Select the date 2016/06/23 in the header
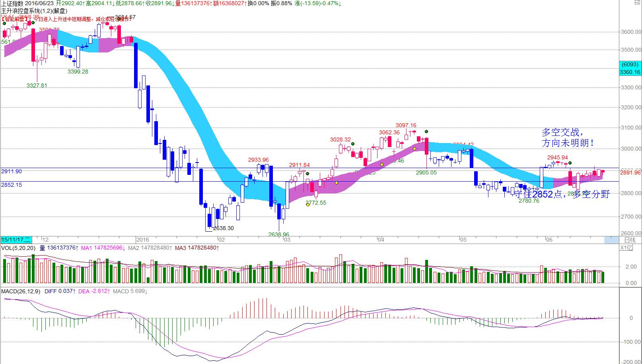Screen dimensions: 642x364 point(40,3)
